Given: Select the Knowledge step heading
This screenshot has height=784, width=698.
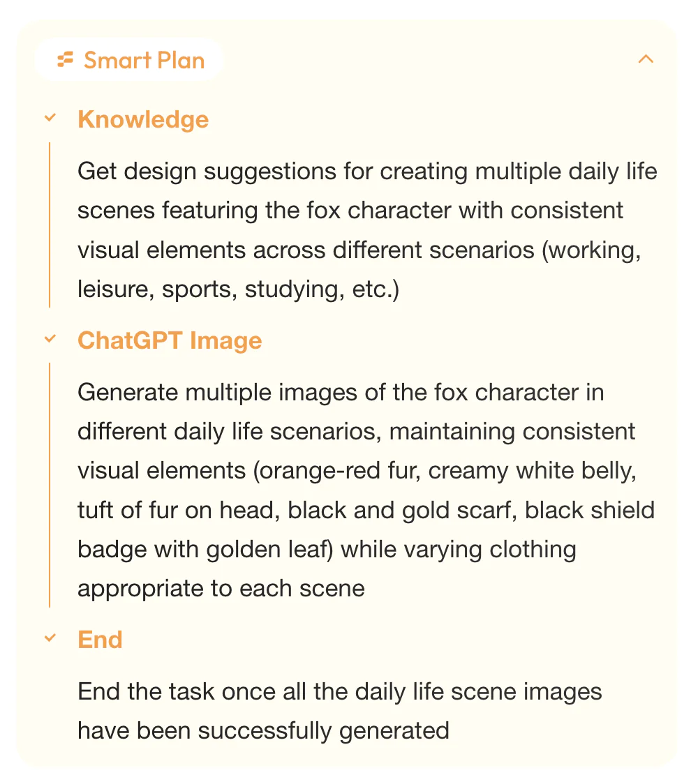Looking at the screenshot, I should [x=143, y=119].
